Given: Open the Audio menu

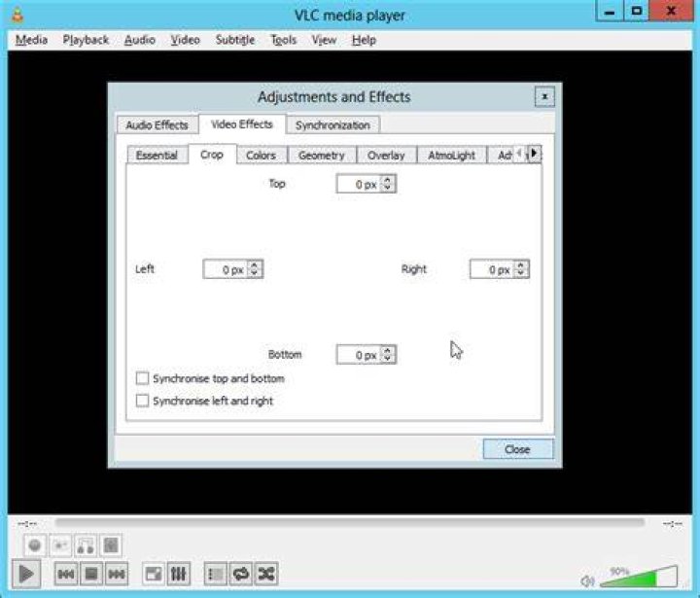Looking at the screenshot, I should click(140, 40).
